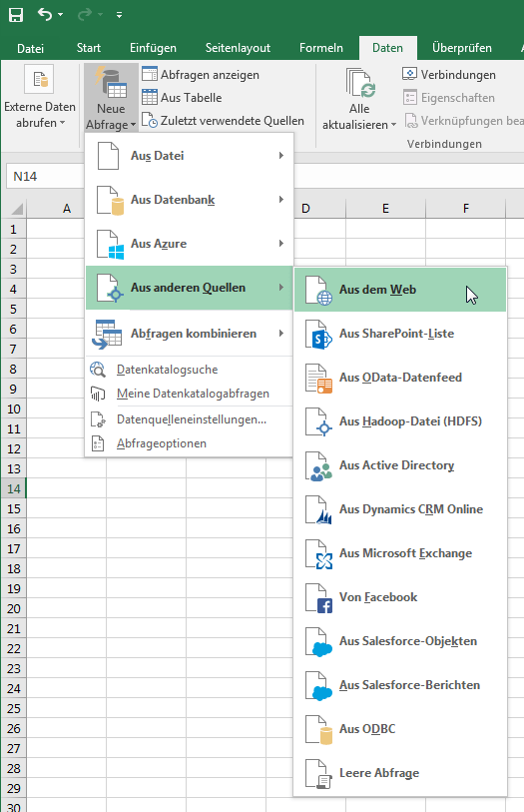Image resolution: width=524 pixels, height=812 pixels.
Task: Select row 28 header
Action: click(13, 768)
